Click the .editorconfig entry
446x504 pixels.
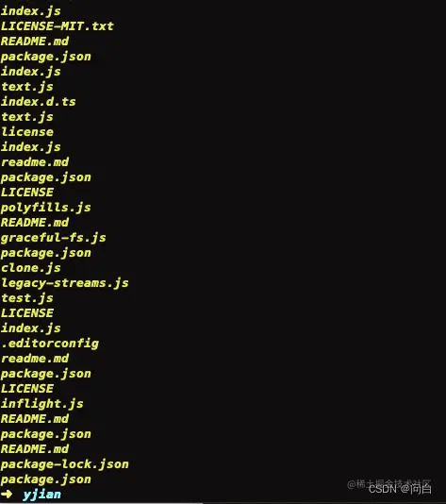tap(50, 344)
